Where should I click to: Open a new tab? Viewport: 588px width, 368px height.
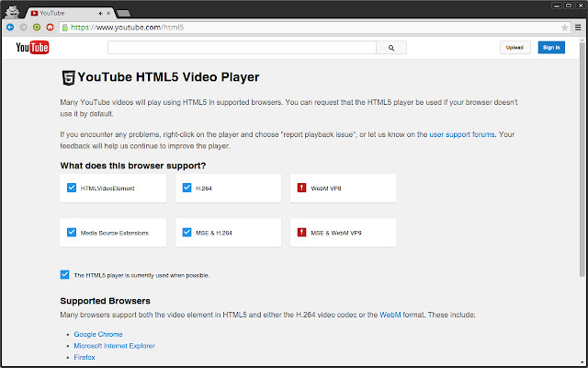pos(123,14)
